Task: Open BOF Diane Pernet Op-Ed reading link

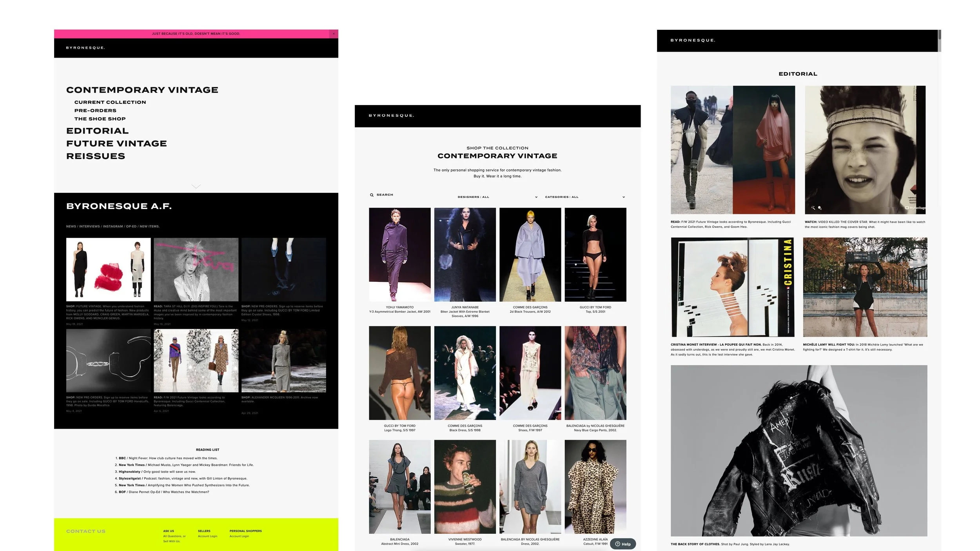Action: (x=164, y=492)
